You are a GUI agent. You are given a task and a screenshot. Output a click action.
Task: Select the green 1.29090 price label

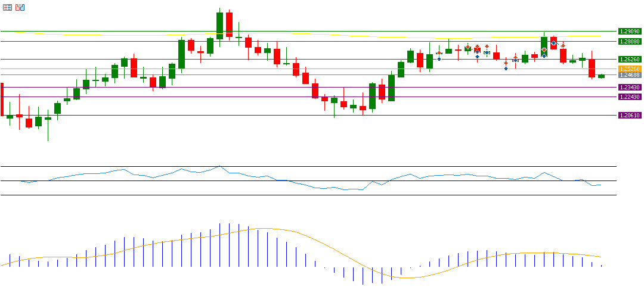[630, 31]
